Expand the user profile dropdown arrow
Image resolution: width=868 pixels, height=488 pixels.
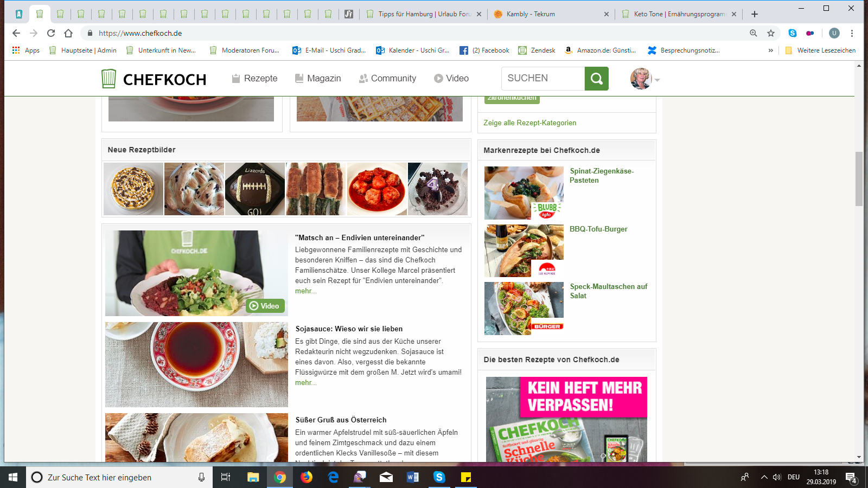[657, 80]
